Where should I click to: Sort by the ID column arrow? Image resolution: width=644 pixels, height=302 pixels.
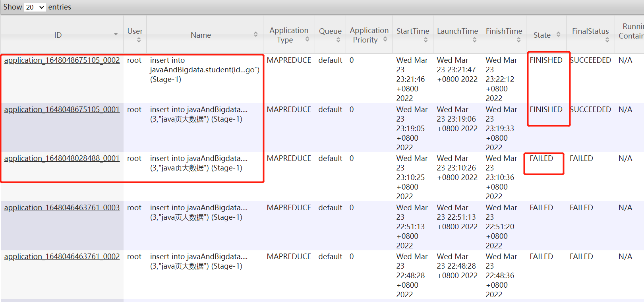coord(116,35)
